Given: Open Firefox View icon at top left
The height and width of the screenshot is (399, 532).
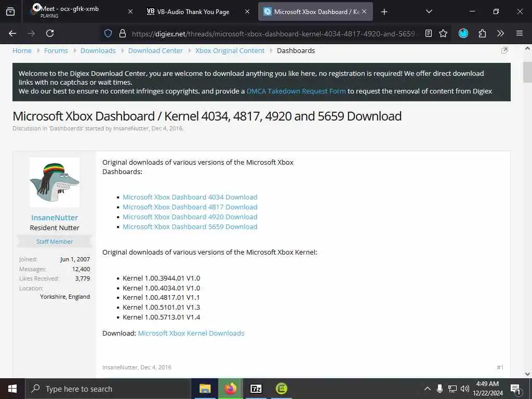Looking at the screenshot, I should (10, 12).
